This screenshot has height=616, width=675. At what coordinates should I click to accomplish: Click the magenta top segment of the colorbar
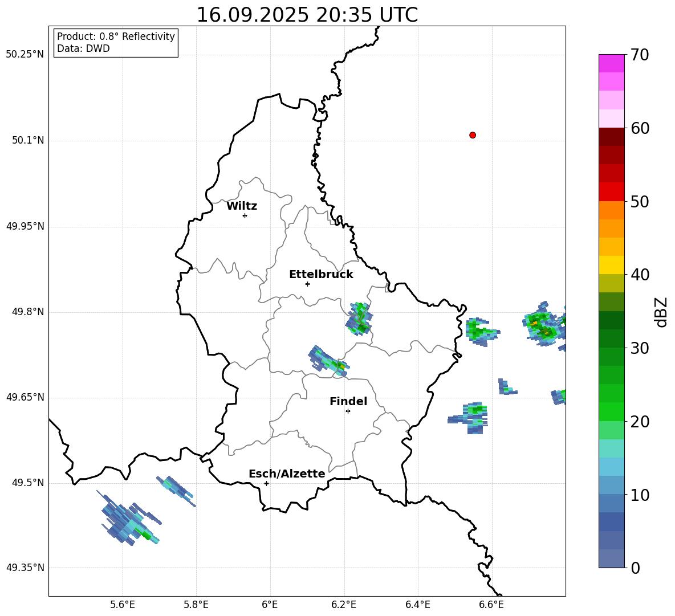click(611, 63)
